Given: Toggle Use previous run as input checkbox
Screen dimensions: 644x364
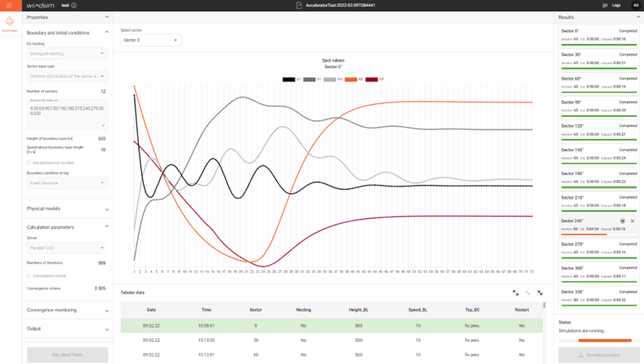Looking at the screenshot, I should point(29,163).
